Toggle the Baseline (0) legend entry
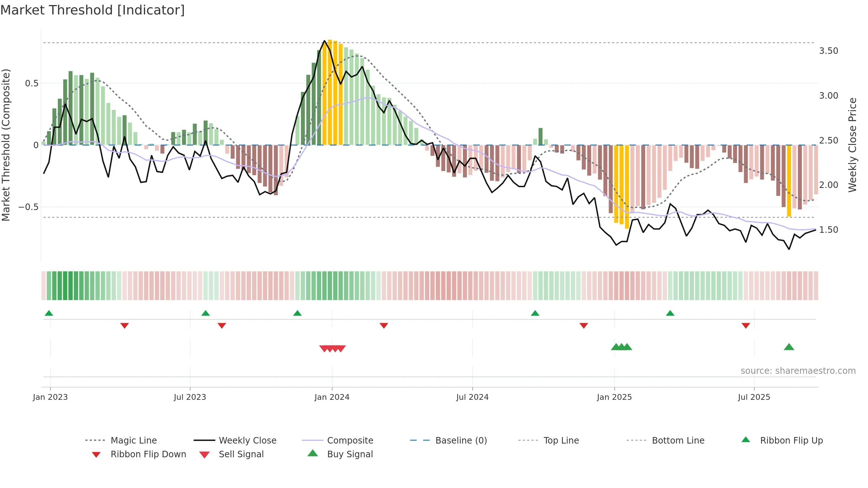Viewport: 868px width, 488px height. (448, 440)
